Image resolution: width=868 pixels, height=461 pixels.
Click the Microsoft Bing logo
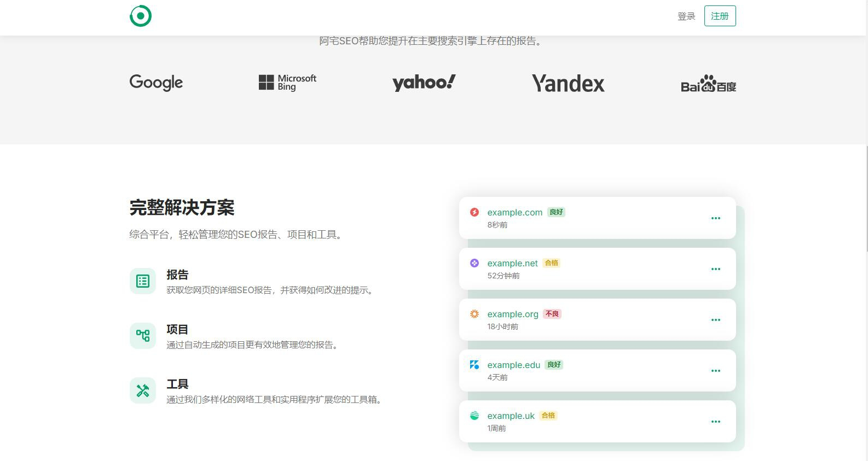point(287,83)
